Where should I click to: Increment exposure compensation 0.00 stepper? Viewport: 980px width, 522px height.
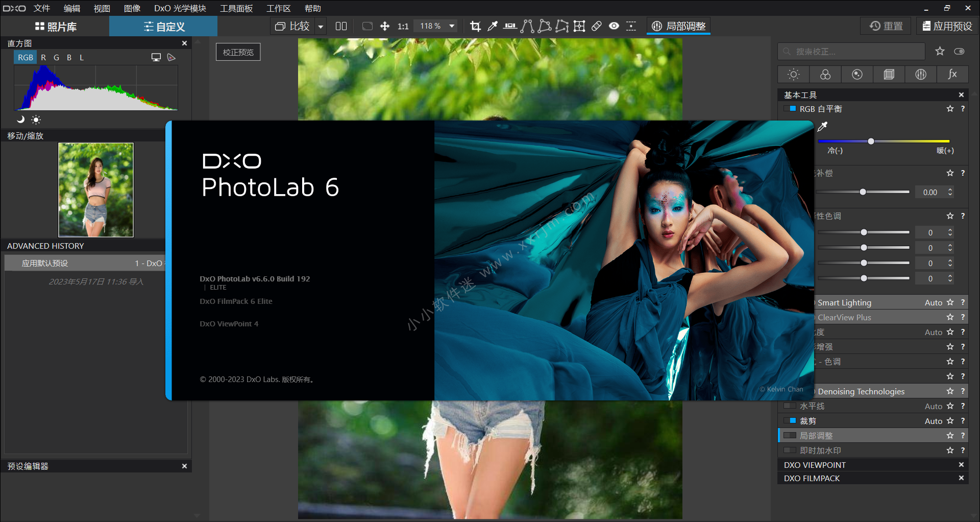(950, 189)
